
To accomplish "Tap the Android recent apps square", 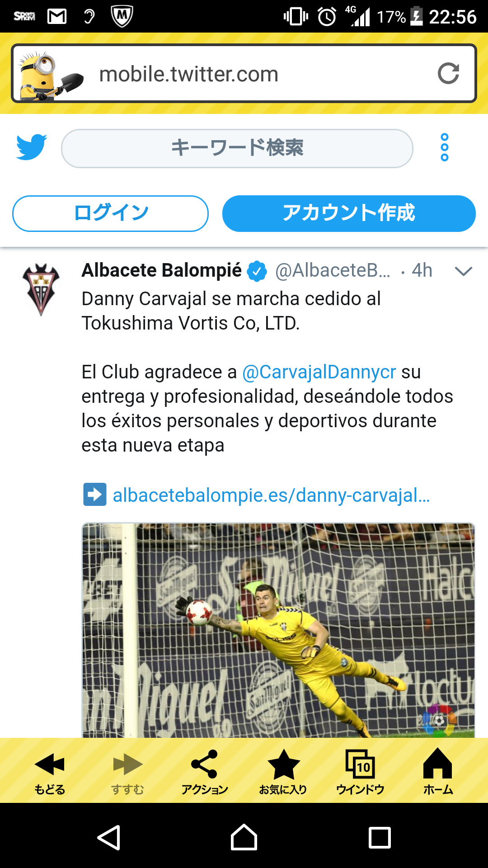I will 380,837.
